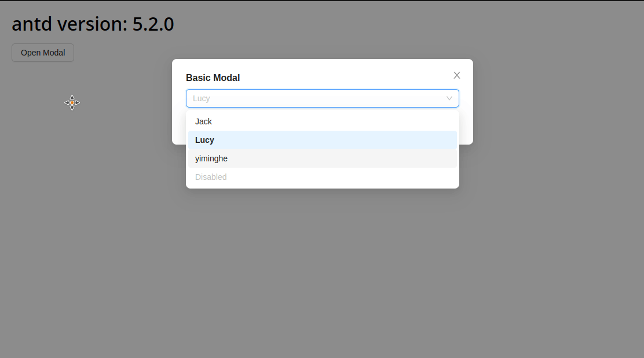Click the Jack list item

pos(204,121)
